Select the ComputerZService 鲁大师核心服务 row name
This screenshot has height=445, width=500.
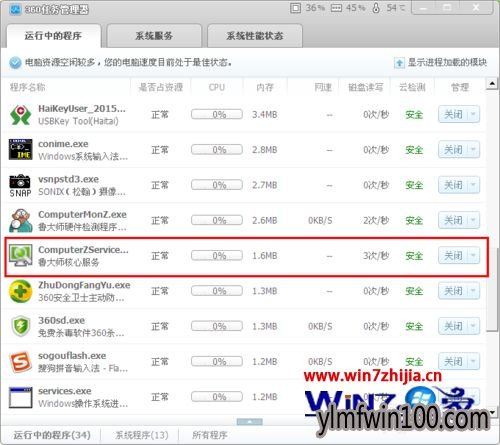coord(83,256)
